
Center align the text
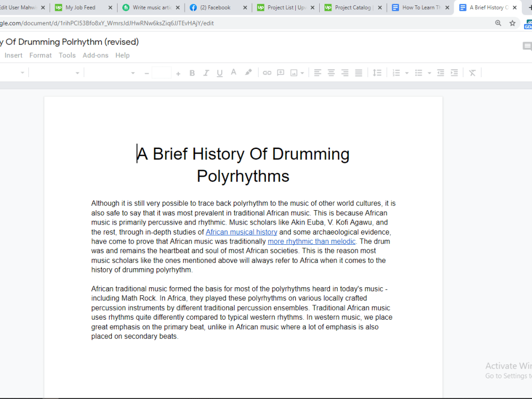click(331, 72)
